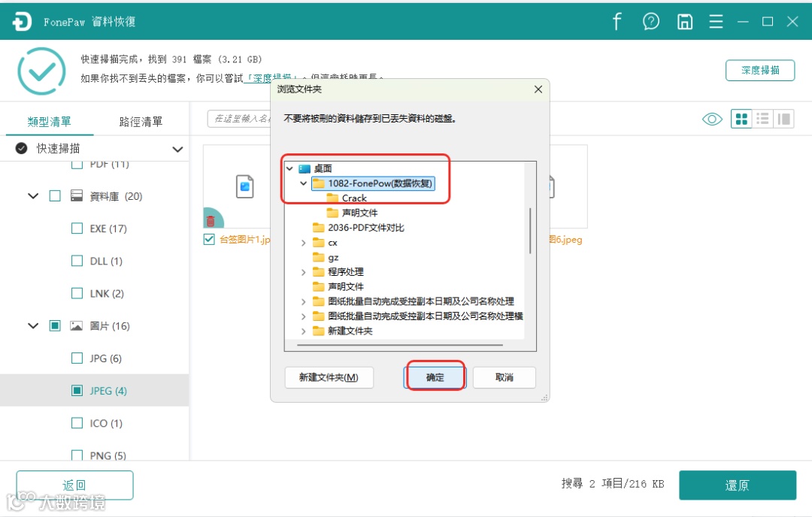Image resolution: width=812 pixels, height=517 pixels.
Task: Close the 浏览文件夹 dialog
Action: click(x=538, y=89)
